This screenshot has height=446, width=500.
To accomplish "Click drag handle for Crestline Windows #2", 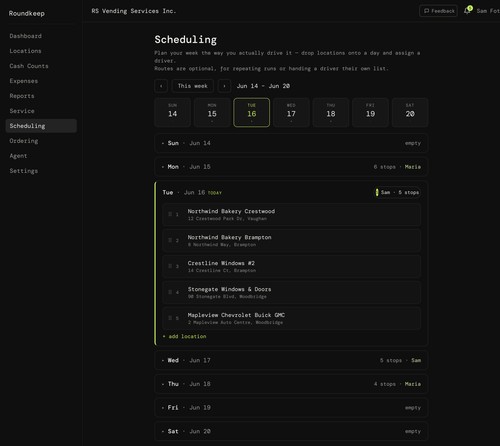I will tap(170, 266).
